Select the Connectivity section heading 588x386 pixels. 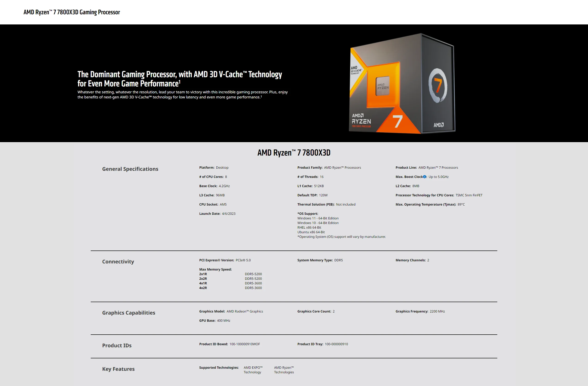[x=118, y=262]
